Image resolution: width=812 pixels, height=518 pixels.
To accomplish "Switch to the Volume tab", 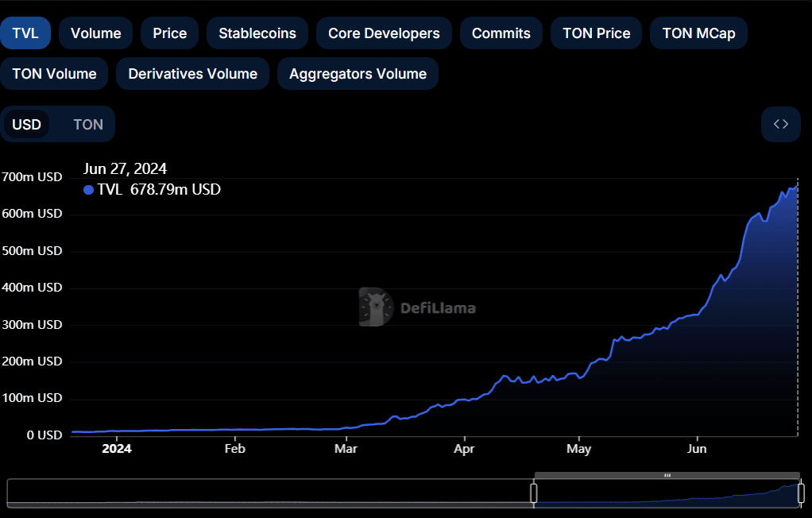I will pos(95,33).
